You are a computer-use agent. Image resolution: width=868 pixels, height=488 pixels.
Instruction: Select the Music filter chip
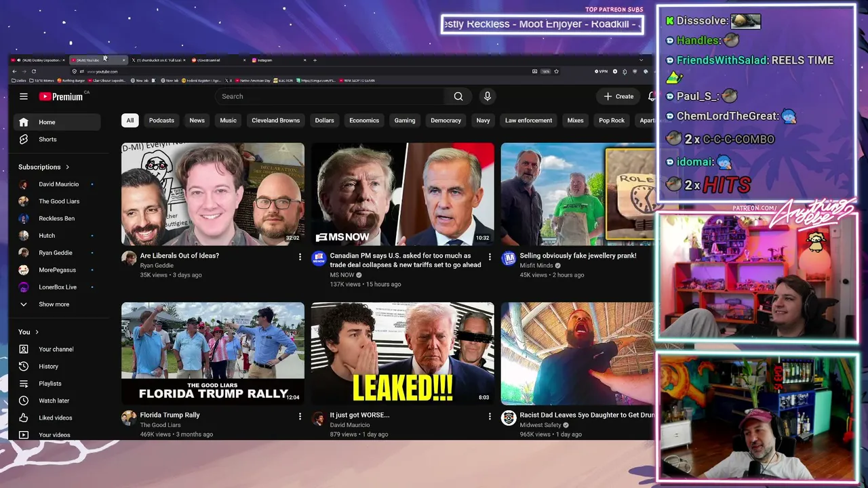point(228,121)
